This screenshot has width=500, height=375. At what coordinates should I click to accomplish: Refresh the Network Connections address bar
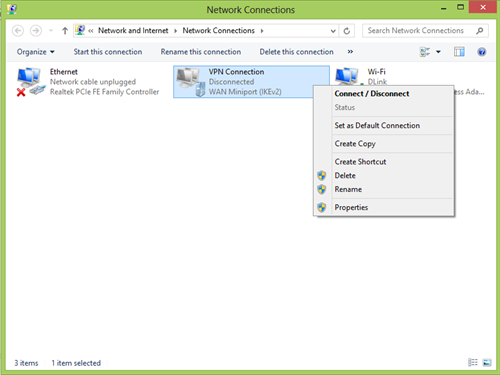pos(347,31)
